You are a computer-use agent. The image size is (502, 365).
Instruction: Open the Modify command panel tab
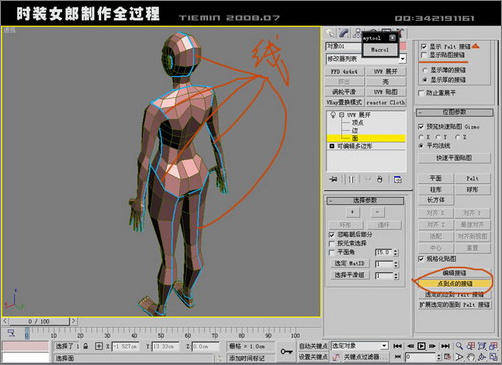pos(344,33)
